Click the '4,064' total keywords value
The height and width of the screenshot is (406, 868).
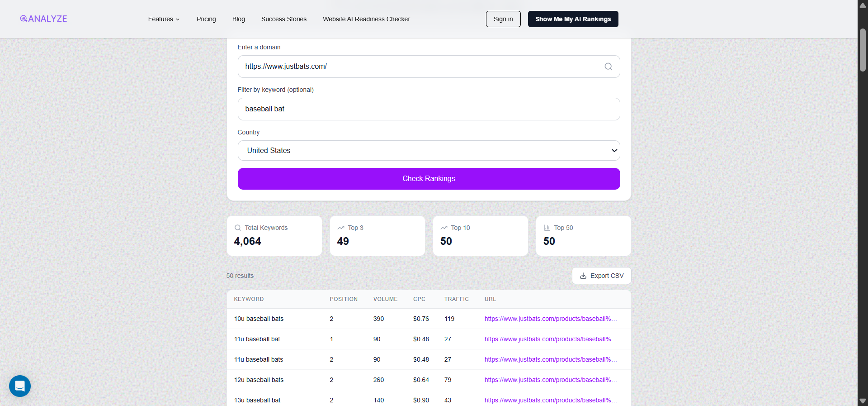[x=247, y=241]
